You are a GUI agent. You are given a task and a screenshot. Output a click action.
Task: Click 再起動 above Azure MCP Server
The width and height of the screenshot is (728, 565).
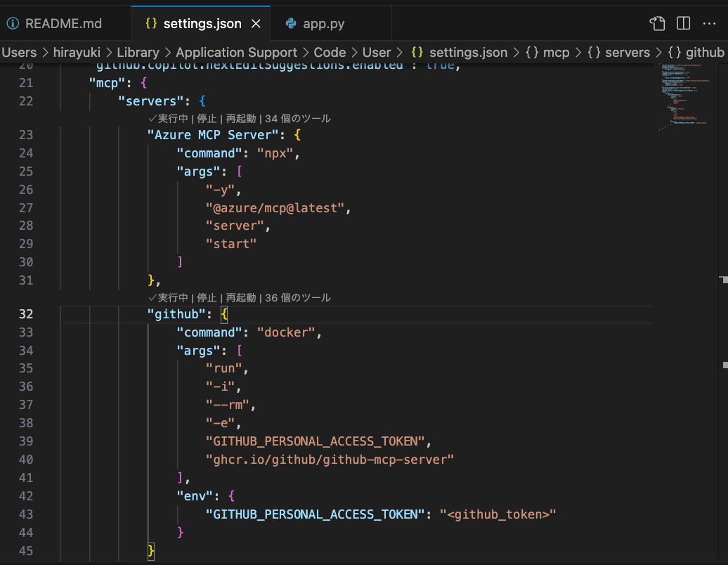pyautogui.click(x=240, y=118)
